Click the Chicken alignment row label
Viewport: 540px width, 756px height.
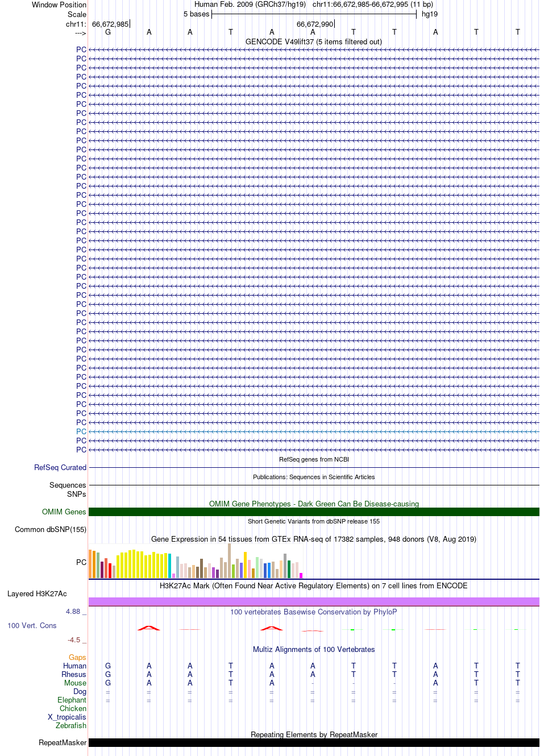tap(73, 708)
